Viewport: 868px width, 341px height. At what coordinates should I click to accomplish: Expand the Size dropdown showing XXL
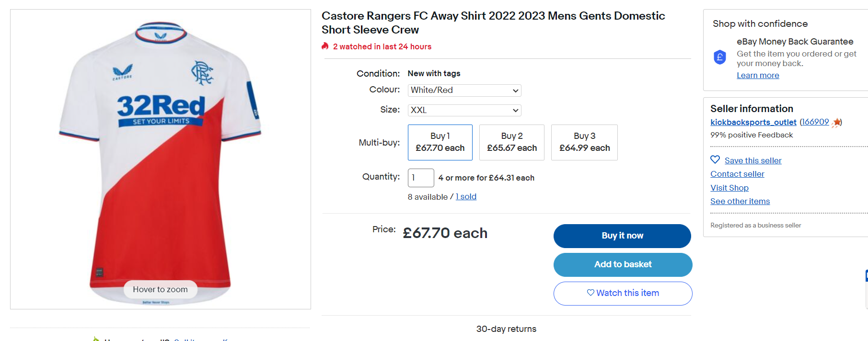pos(464,110)
